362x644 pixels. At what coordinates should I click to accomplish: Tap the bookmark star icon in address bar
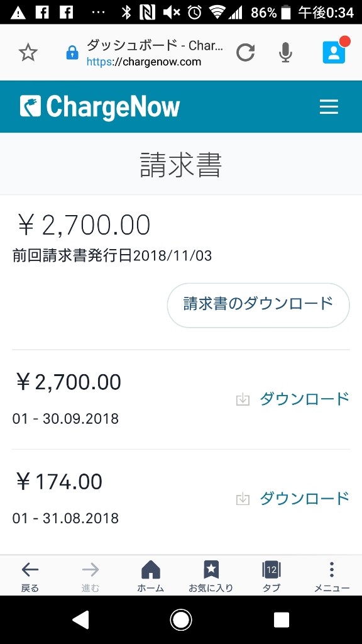coord(28,53)
